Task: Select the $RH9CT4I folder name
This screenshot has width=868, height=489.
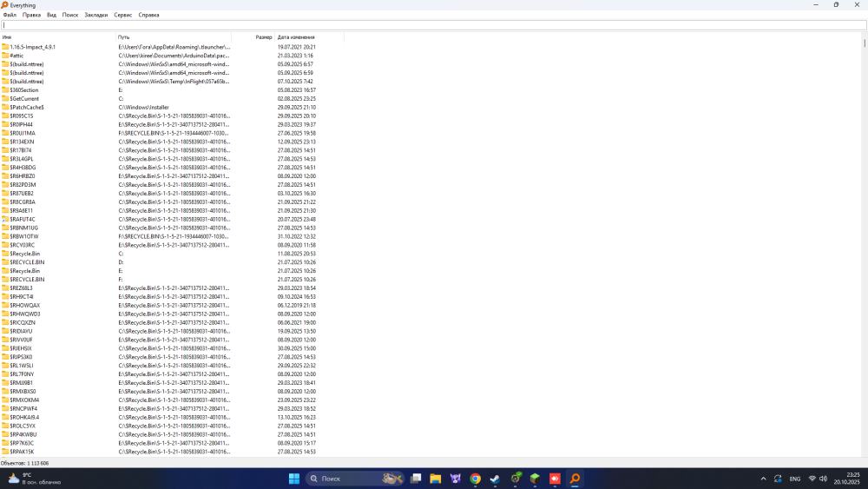Action: pos(22,297)
